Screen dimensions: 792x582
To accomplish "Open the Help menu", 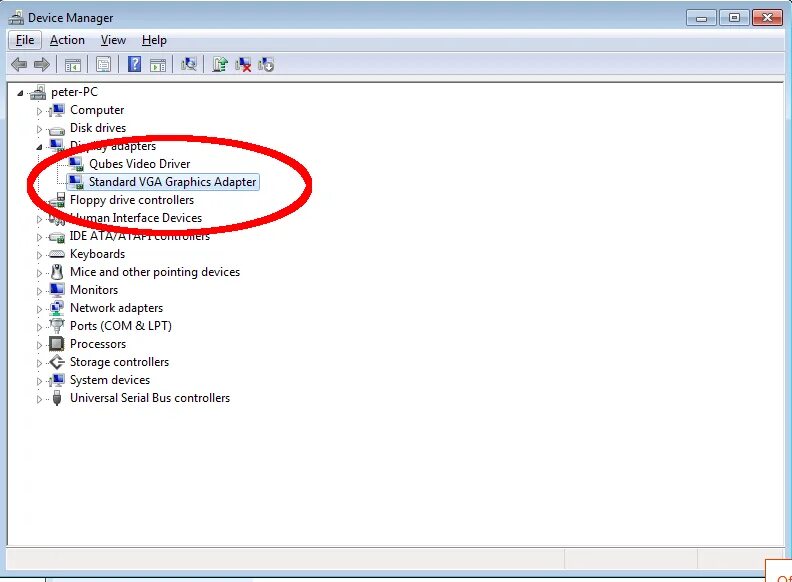I will pos(154,40).
